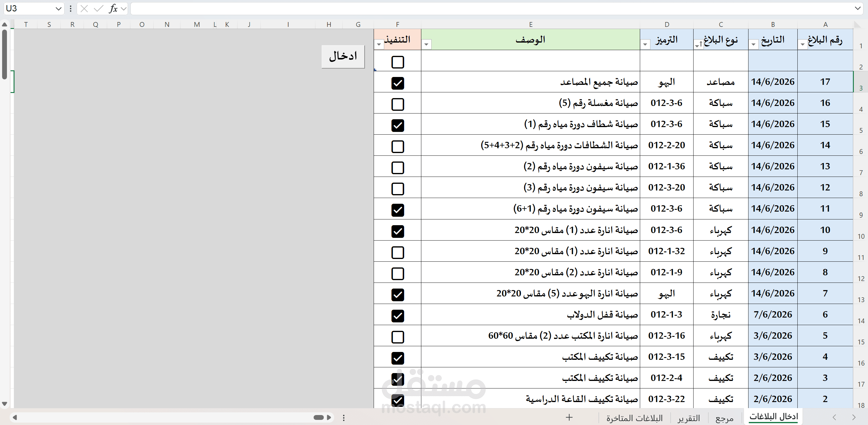Open filter dropdown for التنفيذ column
The width and height of the screenshot is (868, 425).
click(x=379, y=44)
